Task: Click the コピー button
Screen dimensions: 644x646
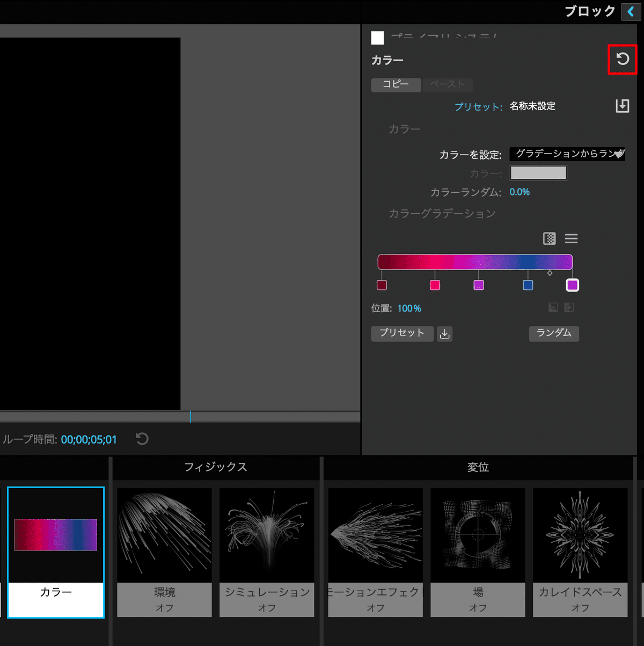Action: (396, 84)
